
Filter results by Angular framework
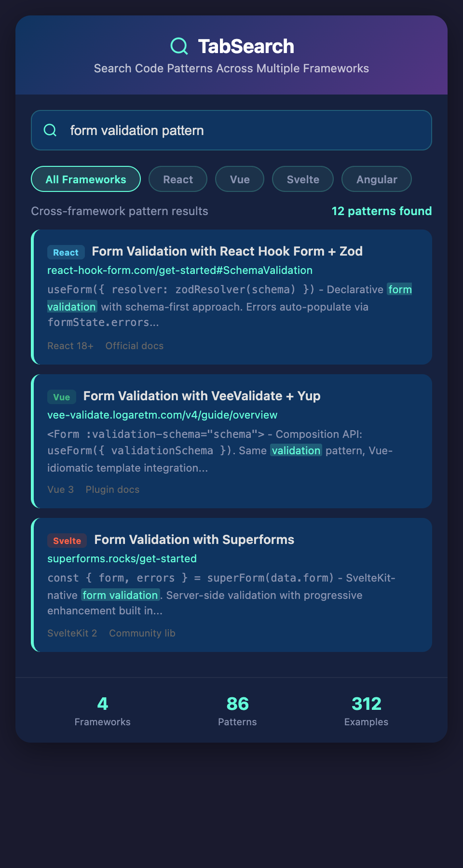tap(376, 179)
